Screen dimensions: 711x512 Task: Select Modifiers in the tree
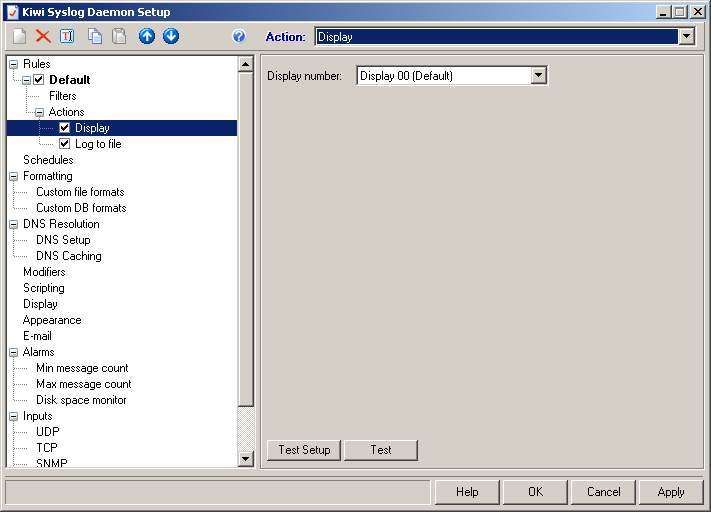coord(44,272)
